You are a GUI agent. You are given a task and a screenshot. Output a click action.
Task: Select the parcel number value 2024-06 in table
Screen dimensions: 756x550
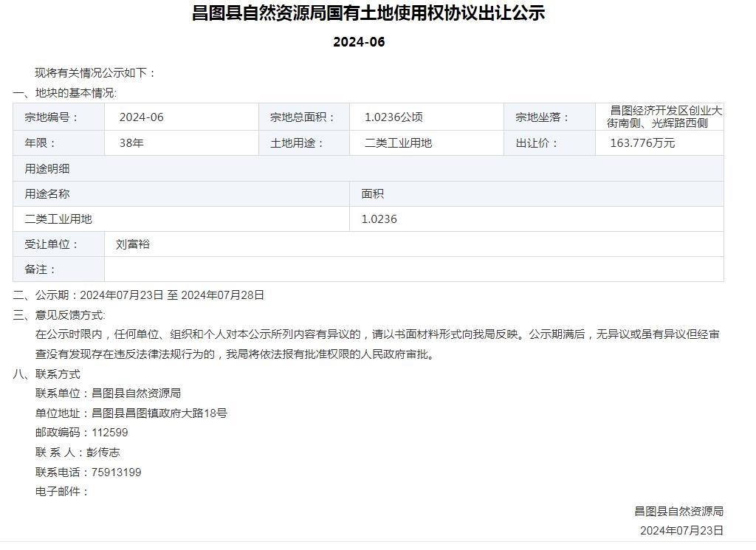coord(142,117)
